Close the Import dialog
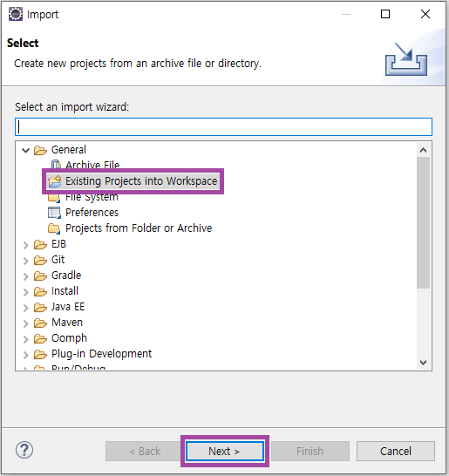 point(425,14)
